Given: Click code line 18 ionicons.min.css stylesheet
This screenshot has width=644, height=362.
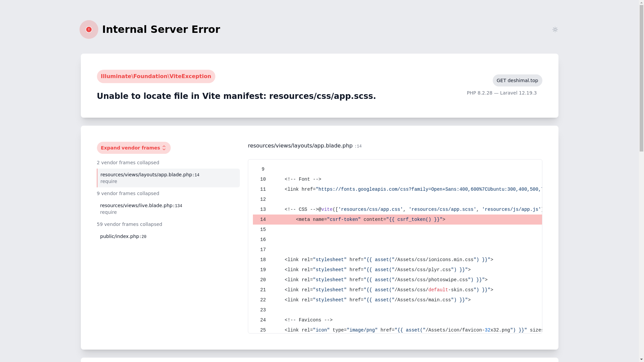Looking at the screenshot, I should pyautogui.click(x=397, y=260).
